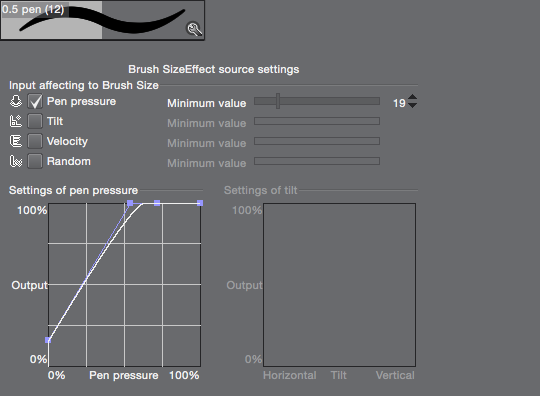Enable the Velocity checkbox

click(x=35, y=141)
